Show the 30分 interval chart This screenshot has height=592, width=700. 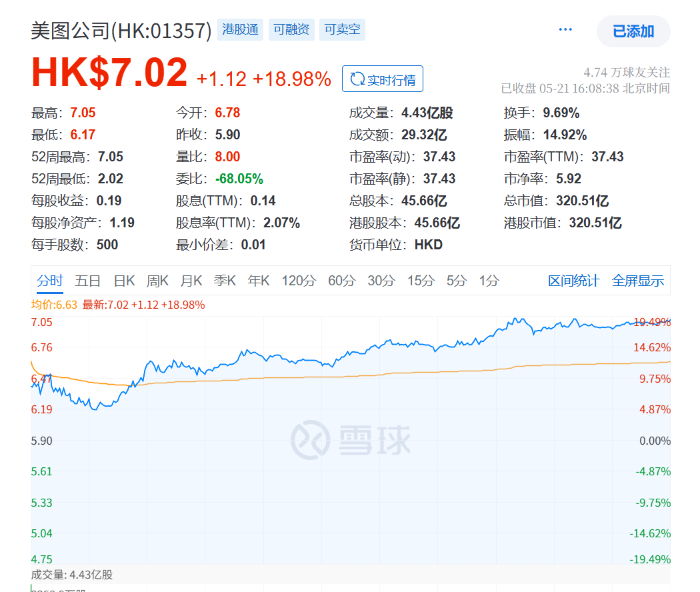click(x=381, y=281)
